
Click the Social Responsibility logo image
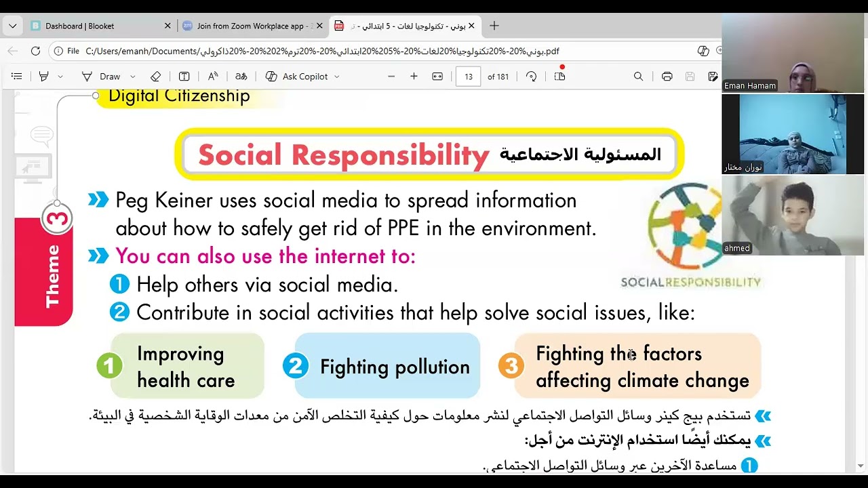[x=690, y=235]
